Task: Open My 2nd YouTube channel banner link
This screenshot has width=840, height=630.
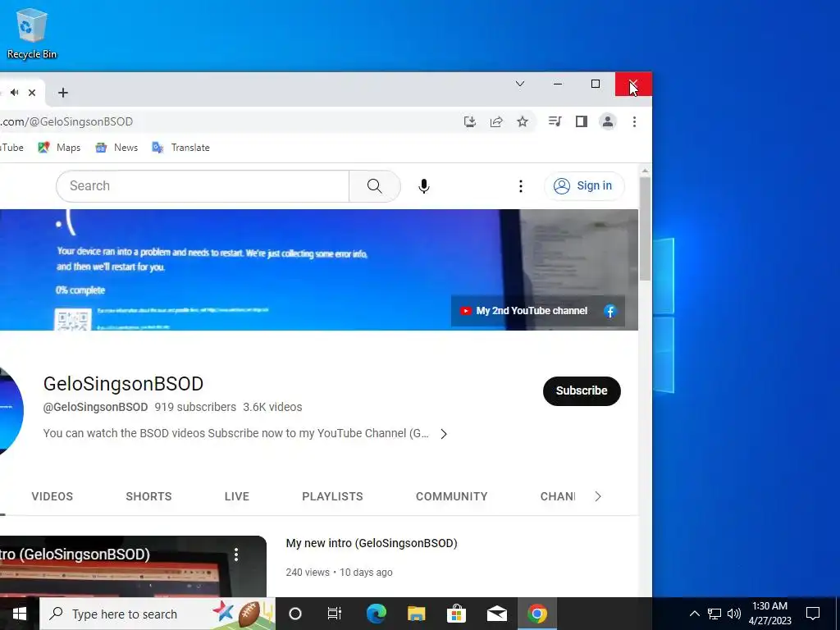Action: tap(523, 311)
